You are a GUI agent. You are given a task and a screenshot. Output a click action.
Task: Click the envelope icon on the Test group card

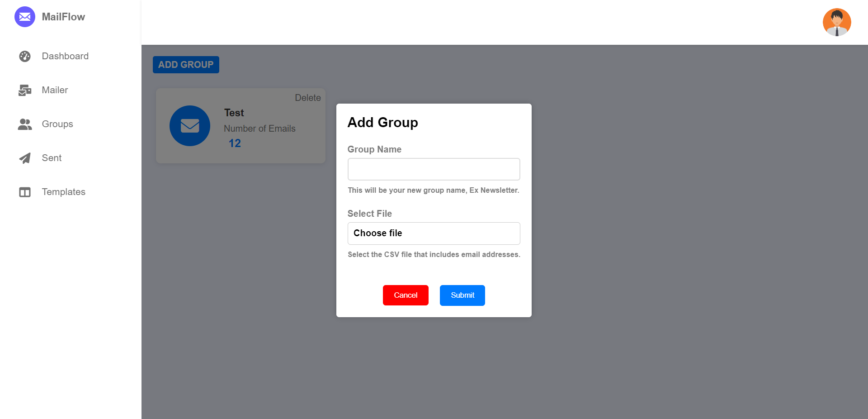click(x=190, y=126)
